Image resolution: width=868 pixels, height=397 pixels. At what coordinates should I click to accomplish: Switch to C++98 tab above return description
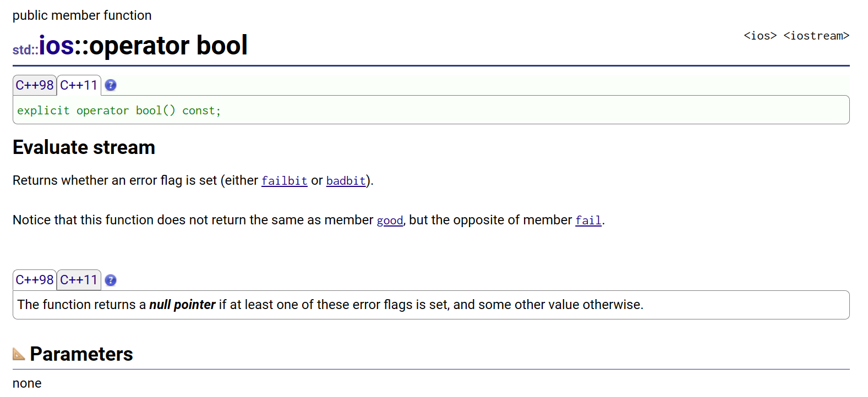[35, 280]
